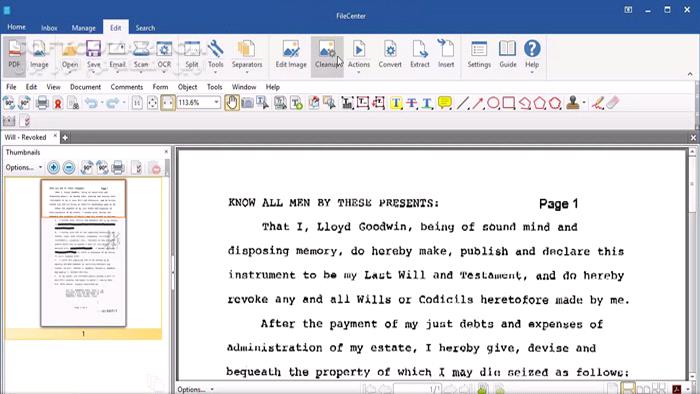The width and height of the screenshot is (700, 394).
Task: Click the Settings button in ribbon
Action: tap(479, 54)
